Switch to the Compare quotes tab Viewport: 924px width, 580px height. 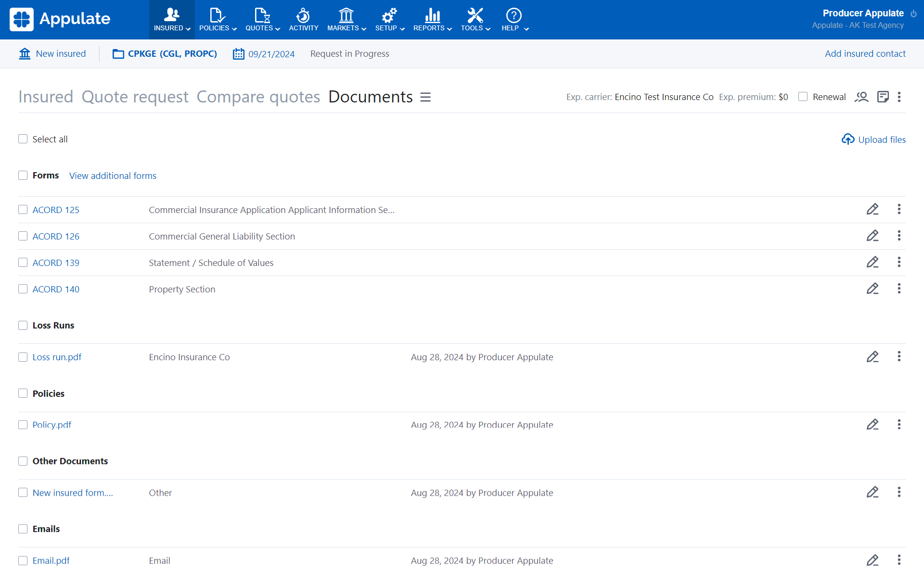258,97
